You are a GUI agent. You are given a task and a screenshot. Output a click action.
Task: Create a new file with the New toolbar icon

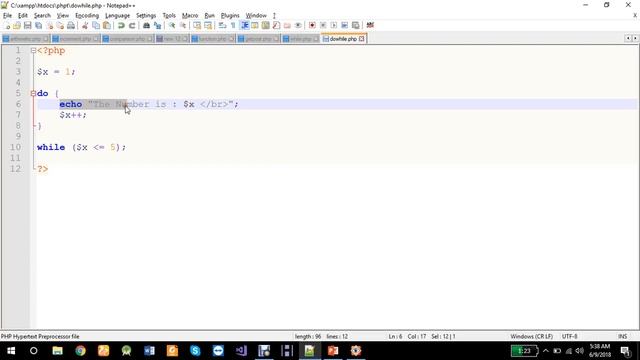[7, 25]
